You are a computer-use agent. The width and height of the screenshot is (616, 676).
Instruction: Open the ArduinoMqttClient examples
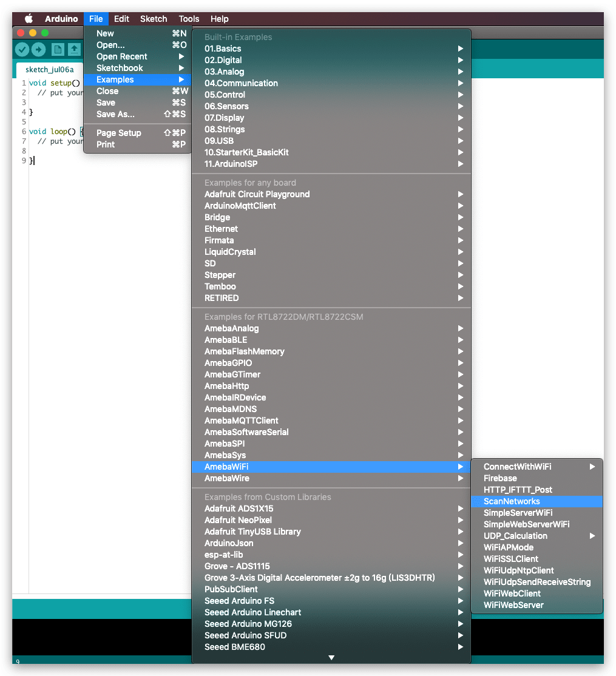331,206
